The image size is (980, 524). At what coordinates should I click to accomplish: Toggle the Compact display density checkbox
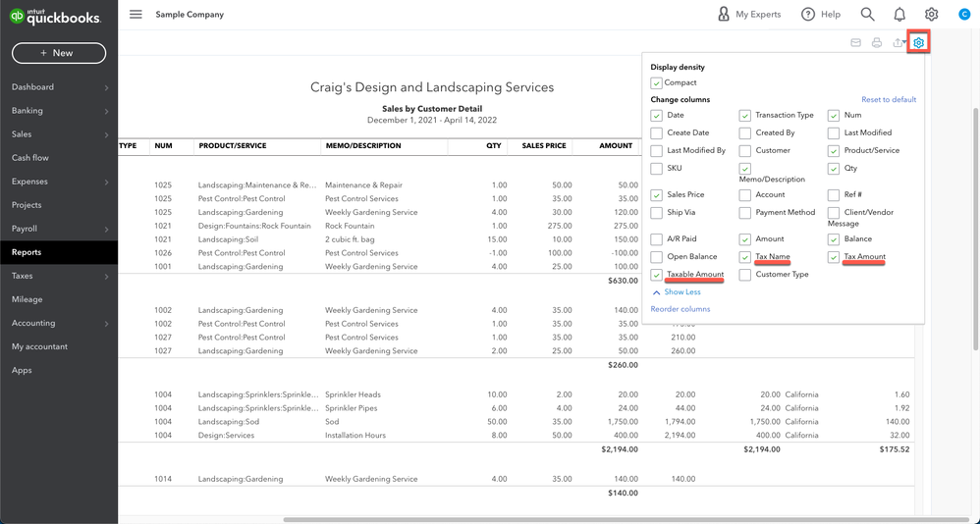[656, 82]
